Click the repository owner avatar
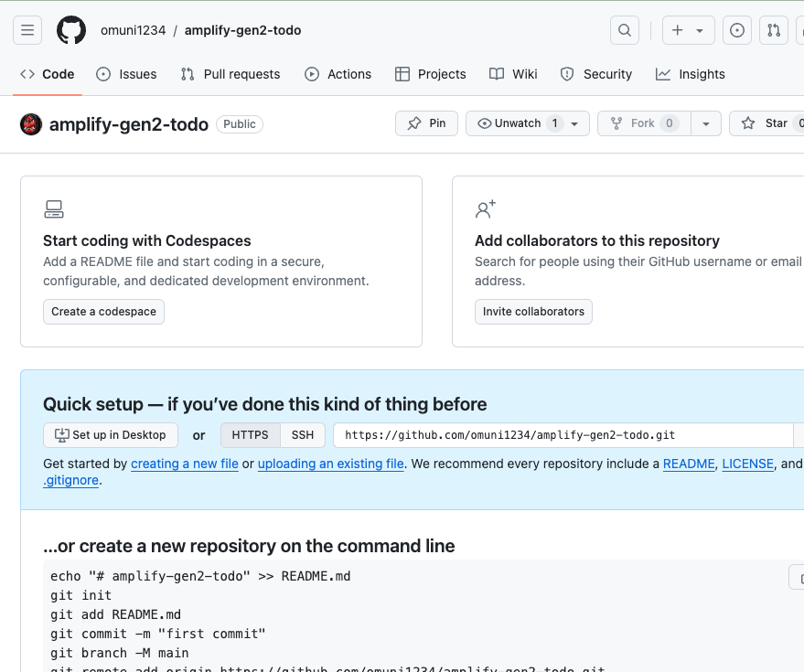 point(31,124)
